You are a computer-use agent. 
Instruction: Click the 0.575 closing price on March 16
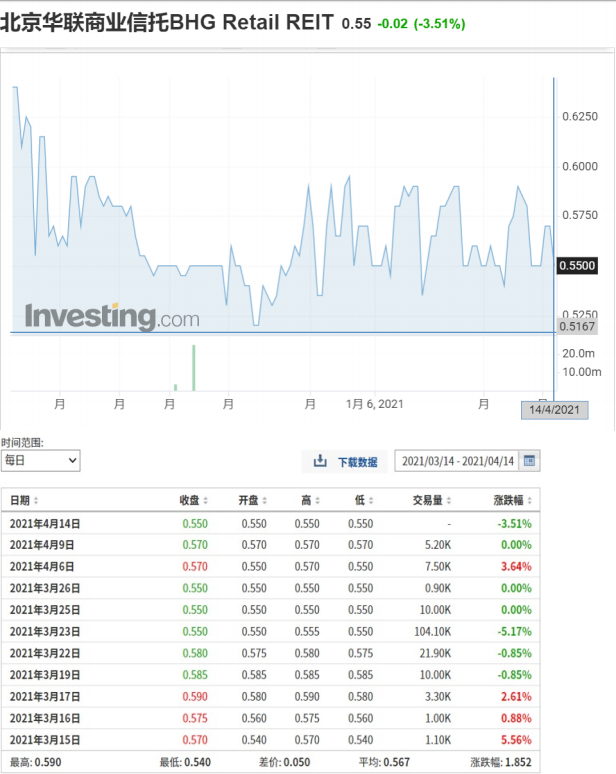point(195,719)
